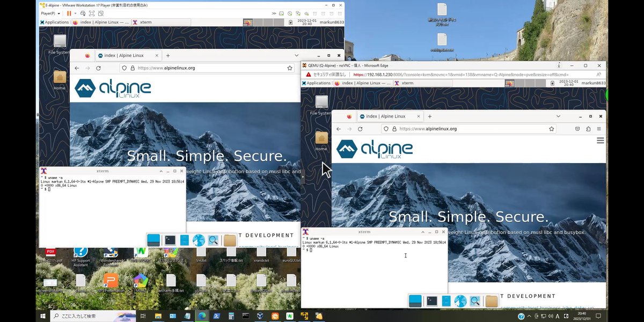Expand noVNC control panel side handle
644x322 pixels.
(x=303, y=177)
